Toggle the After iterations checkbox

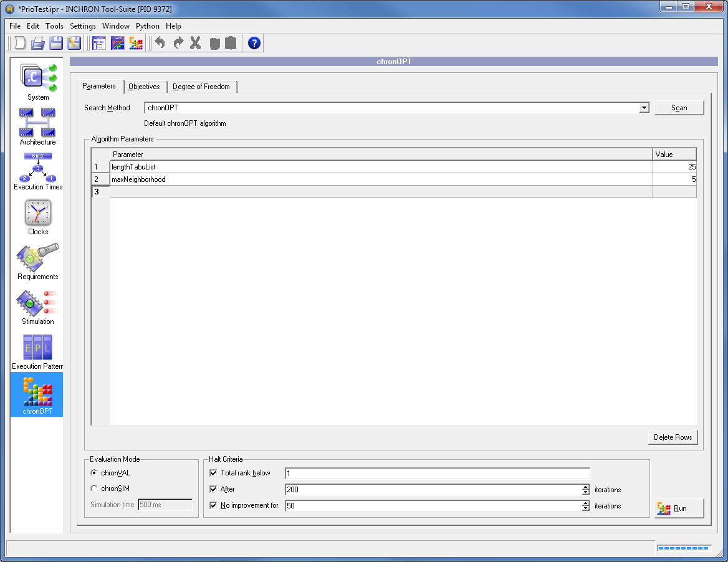pos(213,489)
